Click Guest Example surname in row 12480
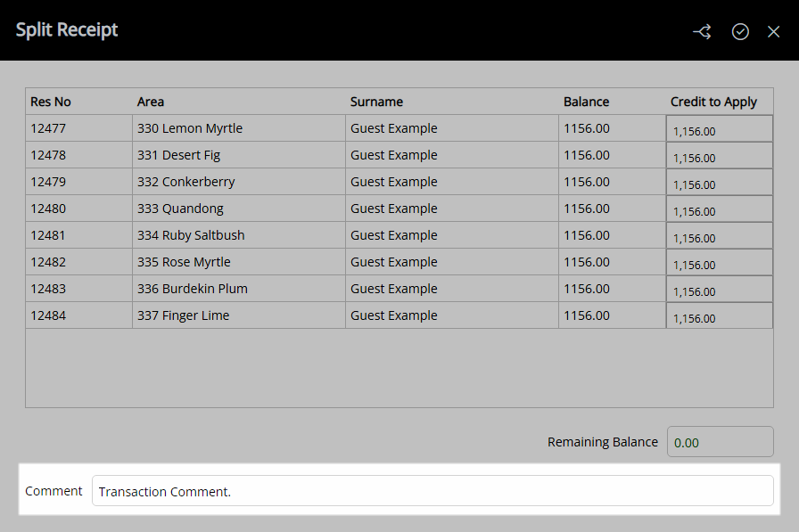 452,209
